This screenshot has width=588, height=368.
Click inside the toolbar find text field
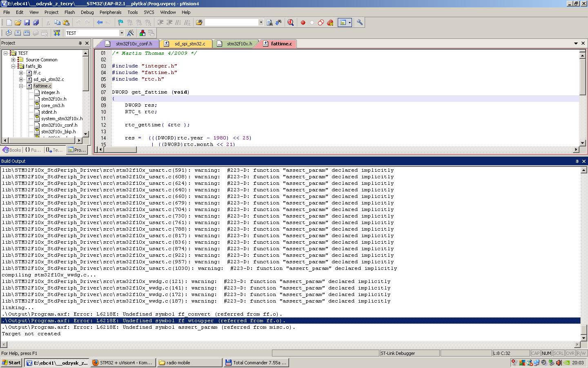coord(232,22)
